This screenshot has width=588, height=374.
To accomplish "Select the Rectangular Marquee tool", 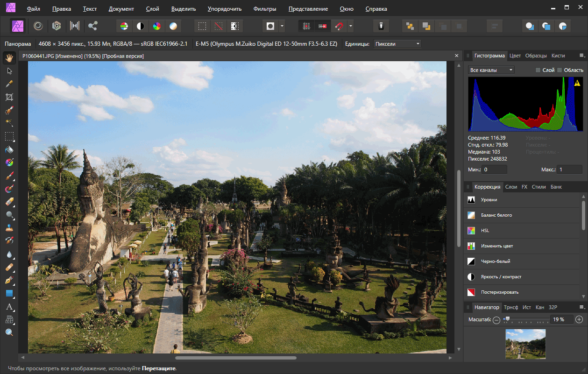I will (x=9, y=137).
